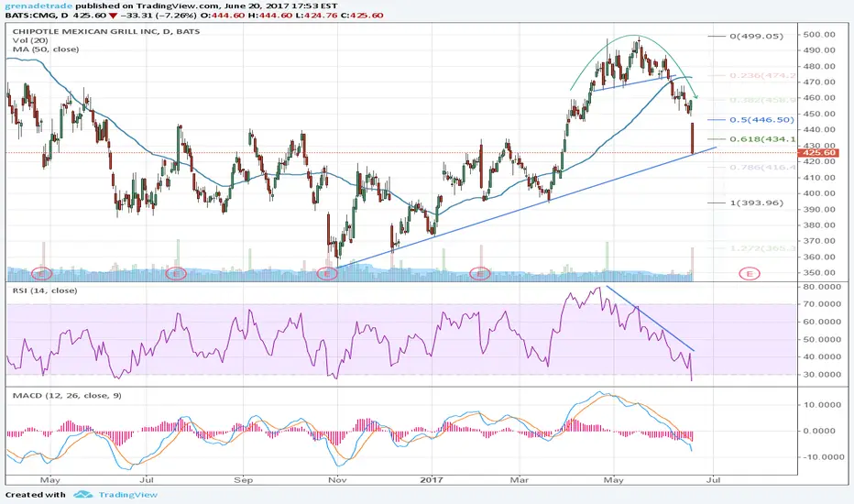Click the 450.00 price axis label

pyautogui.click(x=819, y=114)
